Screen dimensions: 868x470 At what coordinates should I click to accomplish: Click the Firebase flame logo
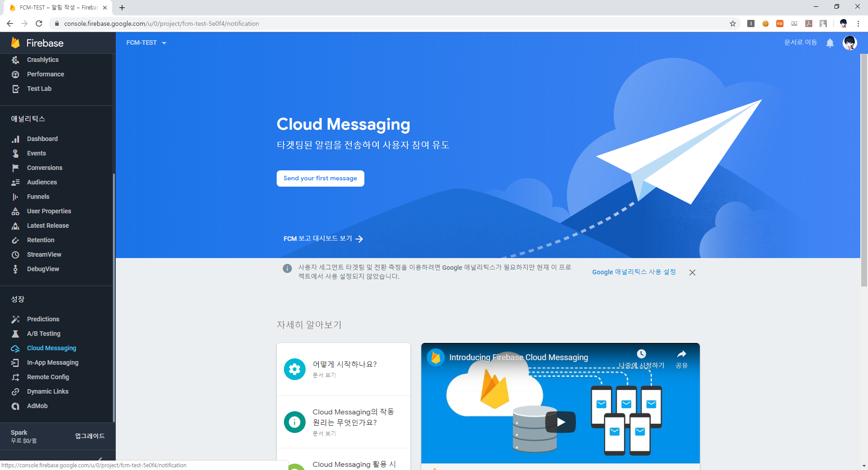[x=15, y=42]
